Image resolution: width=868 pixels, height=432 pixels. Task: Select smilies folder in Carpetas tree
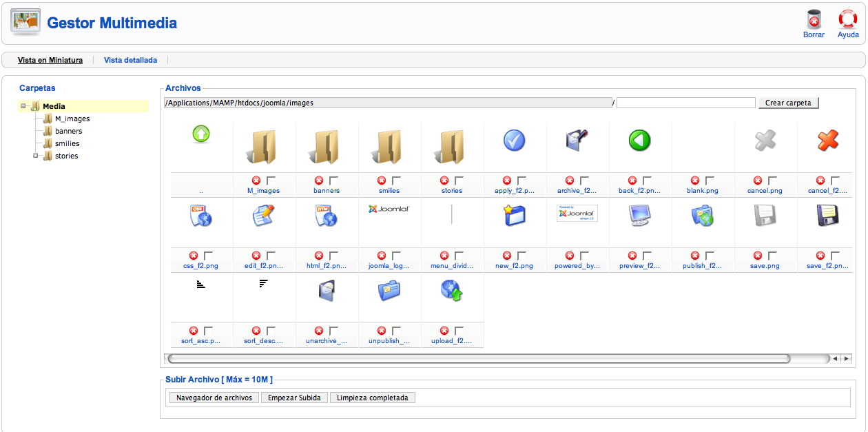pyautogui.click(x=67, y=143)
